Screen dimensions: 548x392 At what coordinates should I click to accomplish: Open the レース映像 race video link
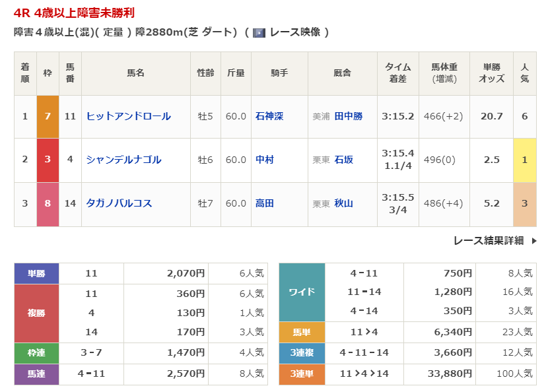[x=294, y=32]
